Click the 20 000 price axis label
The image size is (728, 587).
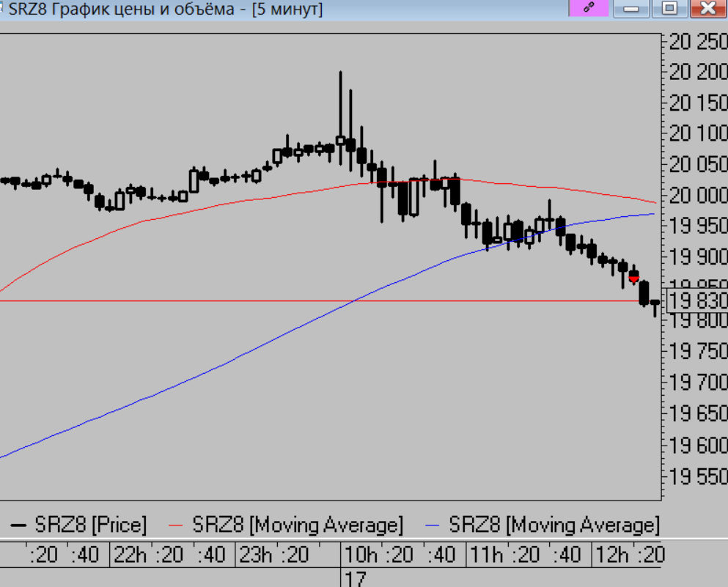pos(699,196)
